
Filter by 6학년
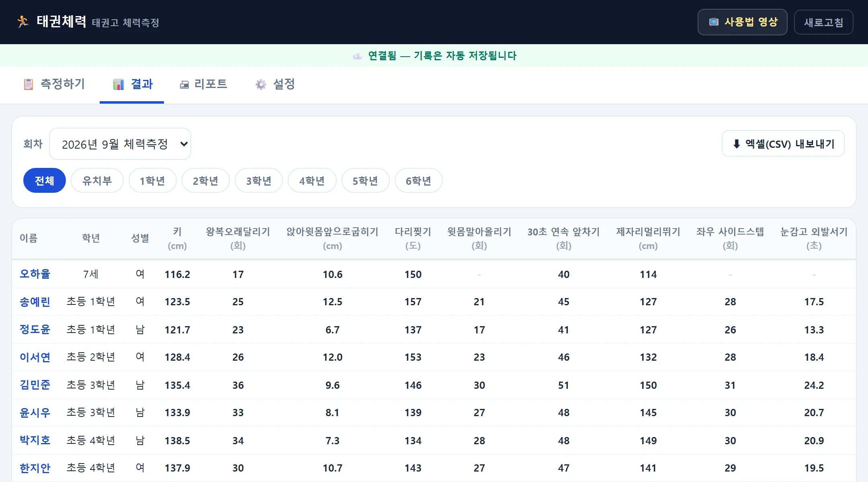coord(419,180)
